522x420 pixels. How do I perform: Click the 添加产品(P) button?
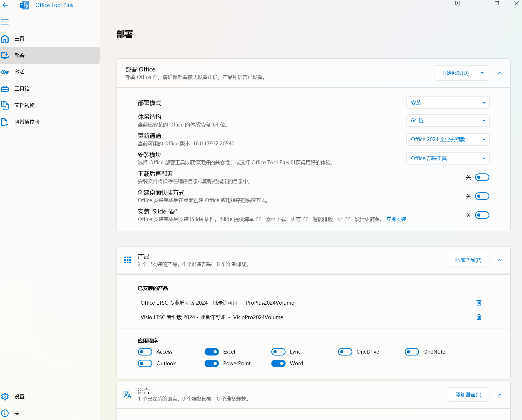click(468, 260)
